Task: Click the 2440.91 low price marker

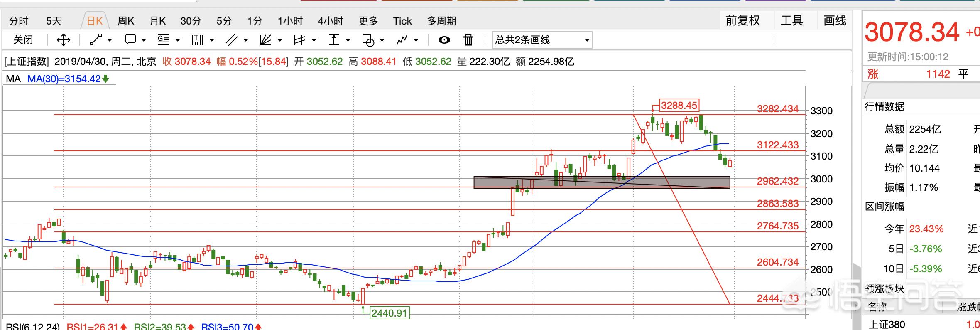Action: (389, 313)
